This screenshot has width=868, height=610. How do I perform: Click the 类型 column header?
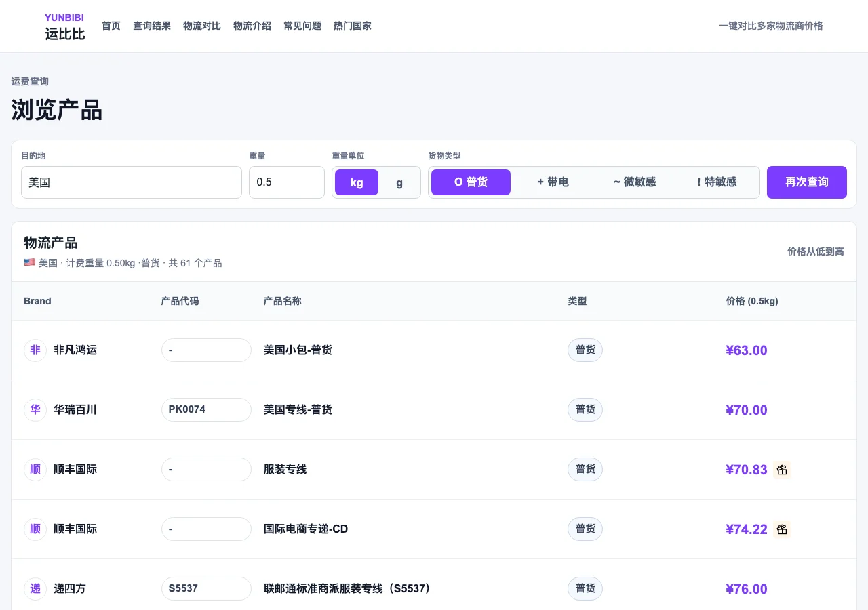(x=578, y=301)
